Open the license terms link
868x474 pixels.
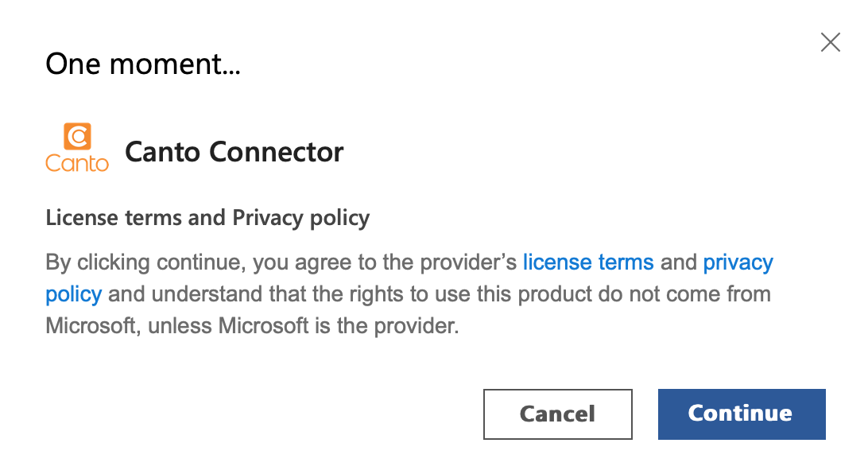point(588,262)
